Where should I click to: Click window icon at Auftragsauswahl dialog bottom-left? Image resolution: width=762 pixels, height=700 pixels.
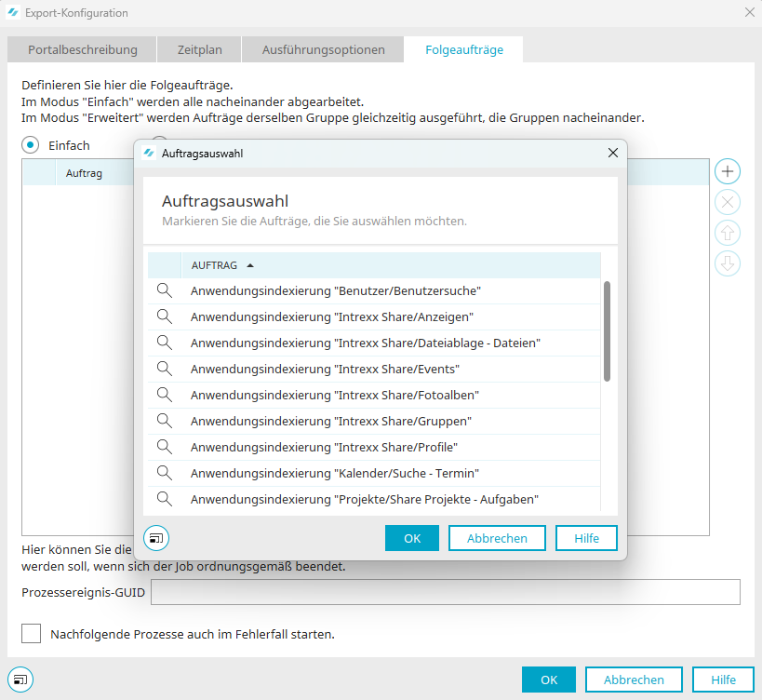(x=156, y=538)
